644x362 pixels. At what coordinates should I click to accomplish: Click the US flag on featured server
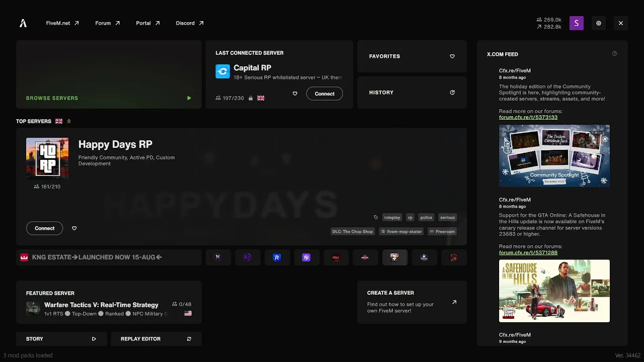point(188,313)
